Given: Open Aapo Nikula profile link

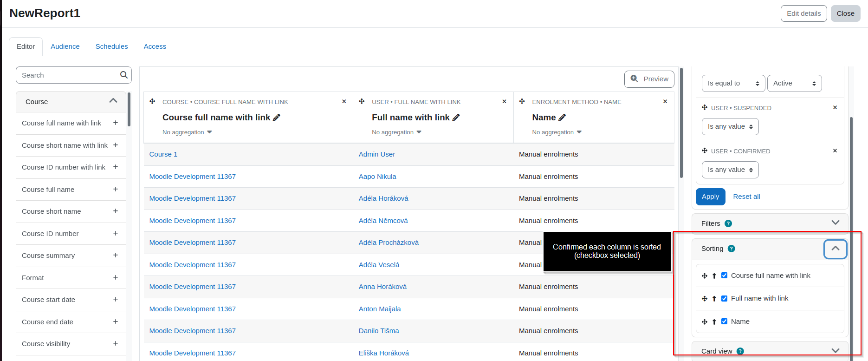Looking at the screenshot, I should click(x=377, y=177).
